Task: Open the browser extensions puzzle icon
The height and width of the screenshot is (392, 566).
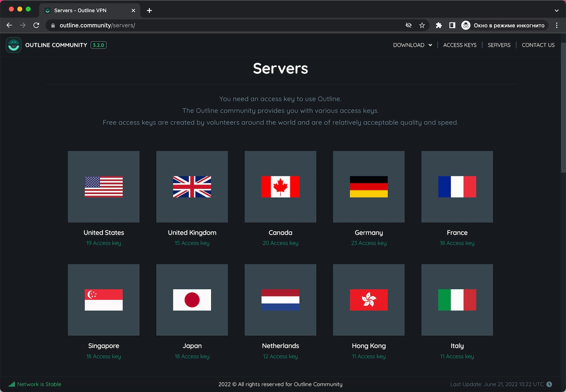Action: pyautogui.click(x=438, y=25)
